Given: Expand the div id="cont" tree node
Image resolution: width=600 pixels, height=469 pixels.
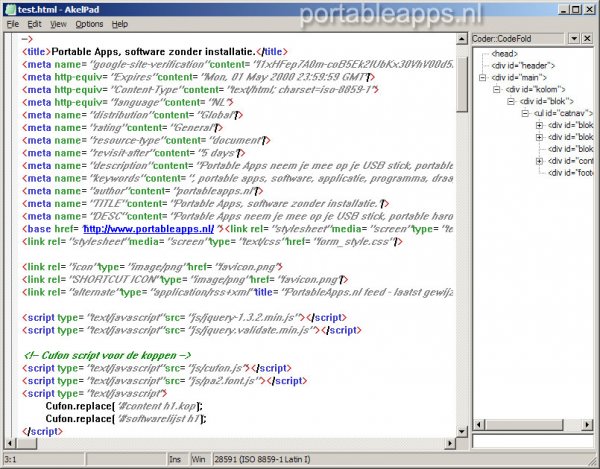Looking at the screenshot, I should 539,160.
